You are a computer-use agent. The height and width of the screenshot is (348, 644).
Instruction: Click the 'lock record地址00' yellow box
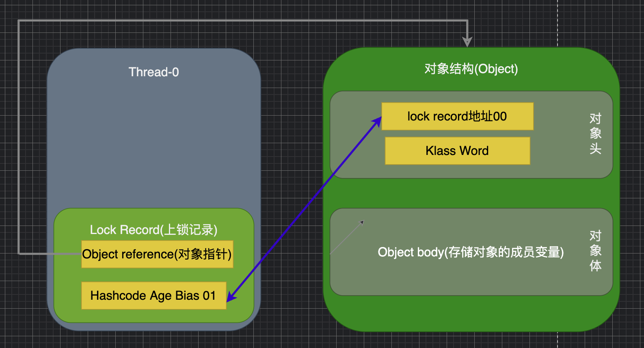click(x=458, y=116)
